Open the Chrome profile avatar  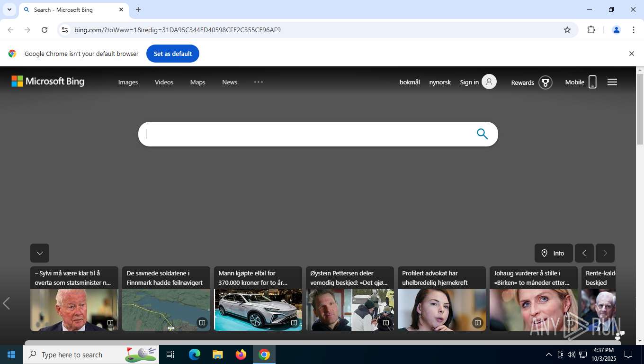(617, 30)
